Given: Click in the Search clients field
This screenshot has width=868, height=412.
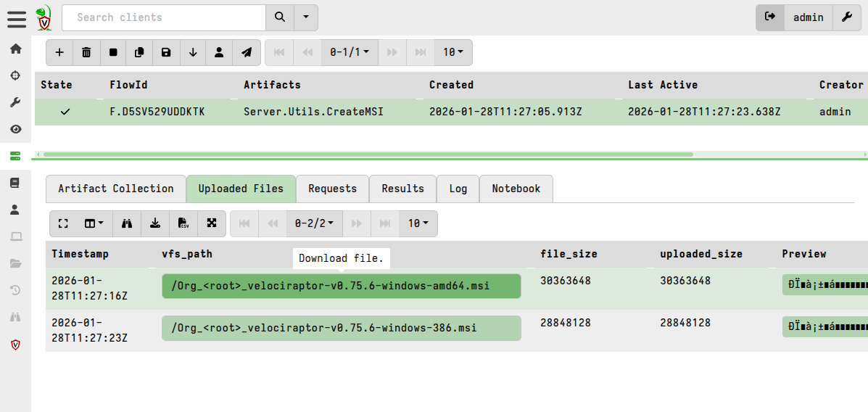Looking at the screenshot, I should (163, 17).
